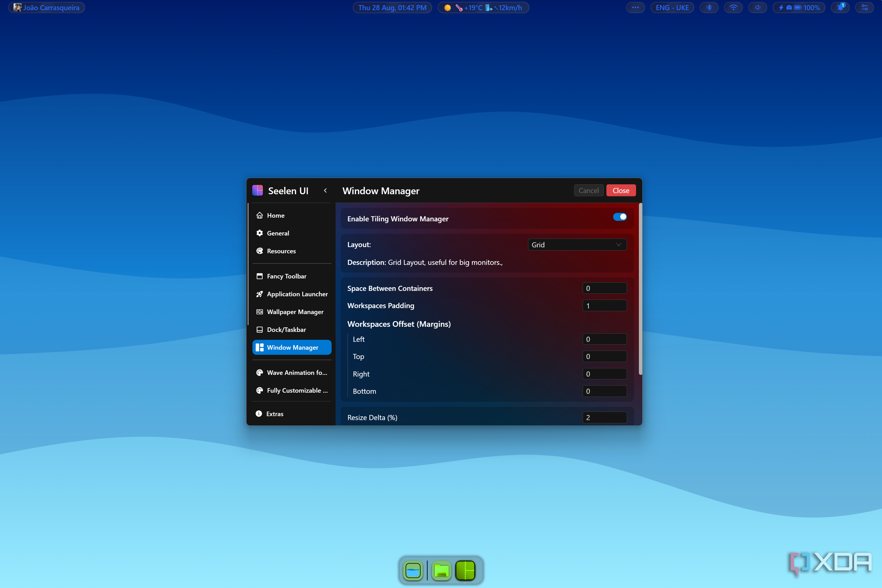Disable the Tiling Window Manager toggle

click(619, 217)
